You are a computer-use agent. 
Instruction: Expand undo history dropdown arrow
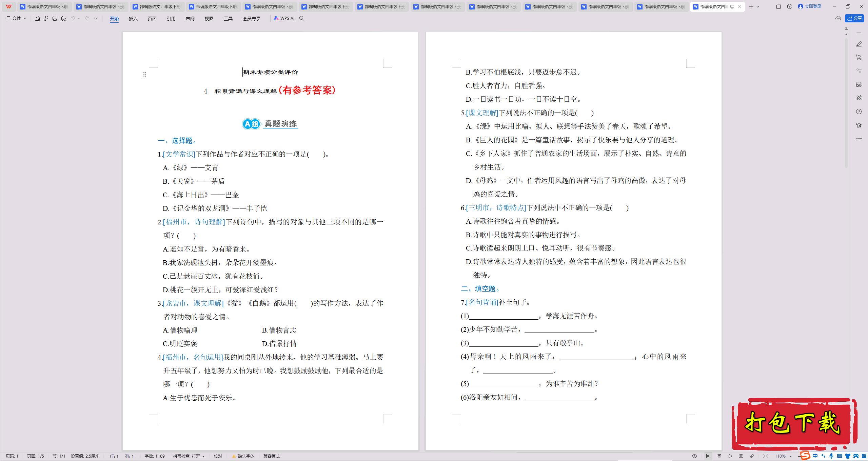tap(79, 18)
